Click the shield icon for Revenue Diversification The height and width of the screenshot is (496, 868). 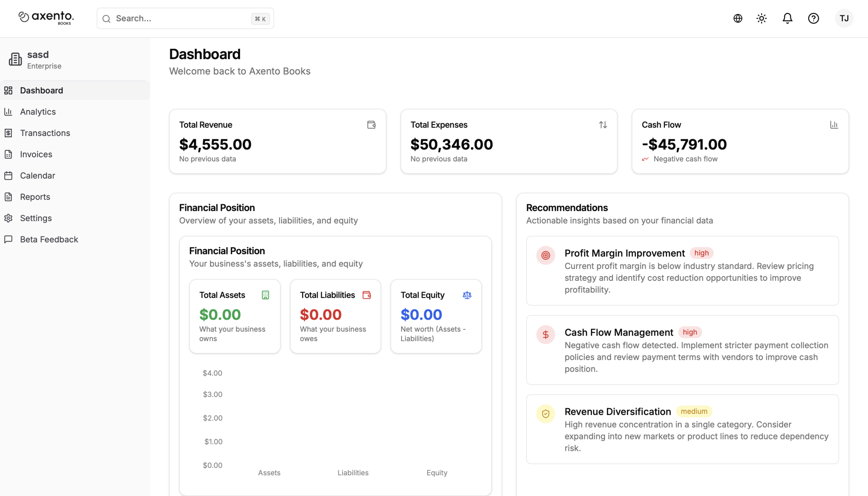[546, 414]
